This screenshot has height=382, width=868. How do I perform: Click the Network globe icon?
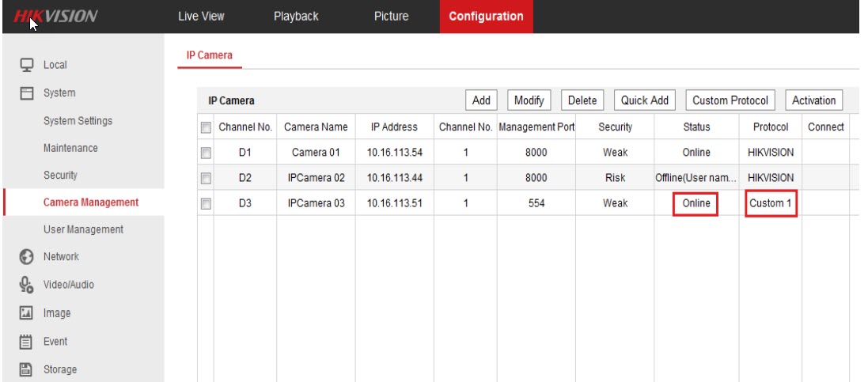26,256
